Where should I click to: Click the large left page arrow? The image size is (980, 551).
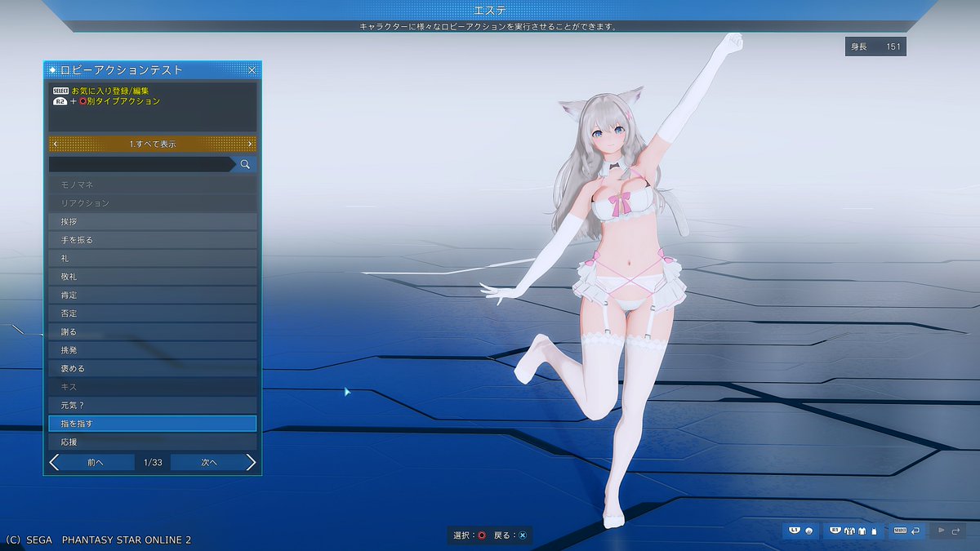click(55, 462)
